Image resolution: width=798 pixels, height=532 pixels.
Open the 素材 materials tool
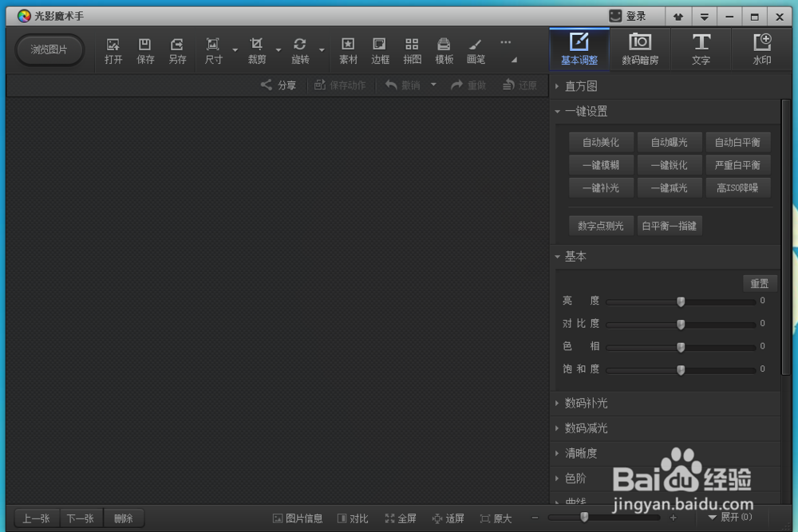click(348, 49)
